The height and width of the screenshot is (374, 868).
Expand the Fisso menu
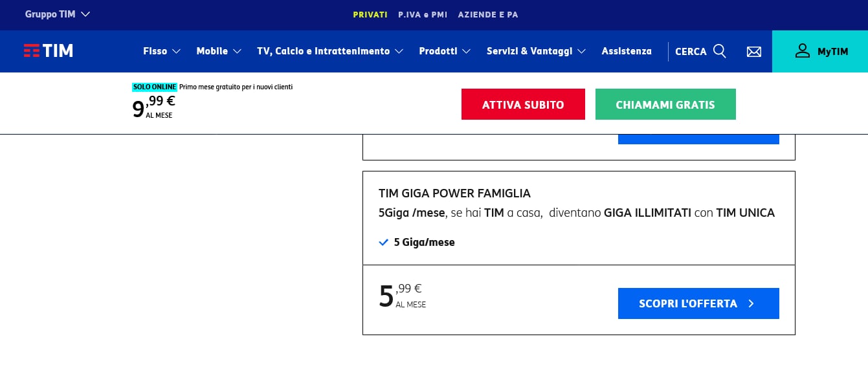[x=162, y=51]
